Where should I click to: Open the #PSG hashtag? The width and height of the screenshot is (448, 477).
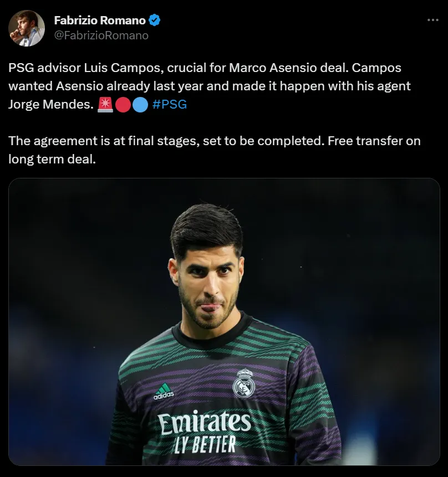click(169, 104)
